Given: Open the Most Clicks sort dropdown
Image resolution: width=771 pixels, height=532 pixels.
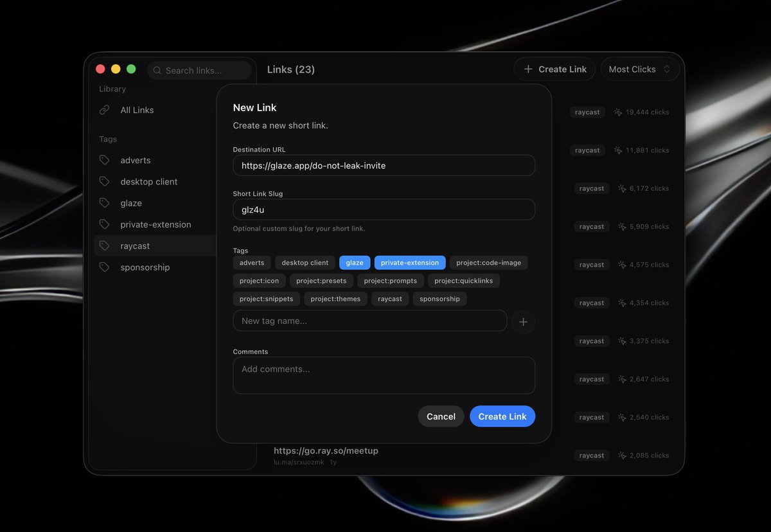Looking at the screenshot, I should click(x=640, y=69).
